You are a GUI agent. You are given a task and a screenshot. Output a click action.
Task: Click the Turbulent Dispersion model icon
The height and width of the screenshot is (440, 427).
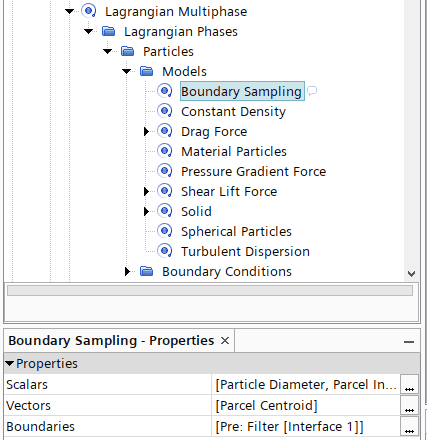click(165, 251)
